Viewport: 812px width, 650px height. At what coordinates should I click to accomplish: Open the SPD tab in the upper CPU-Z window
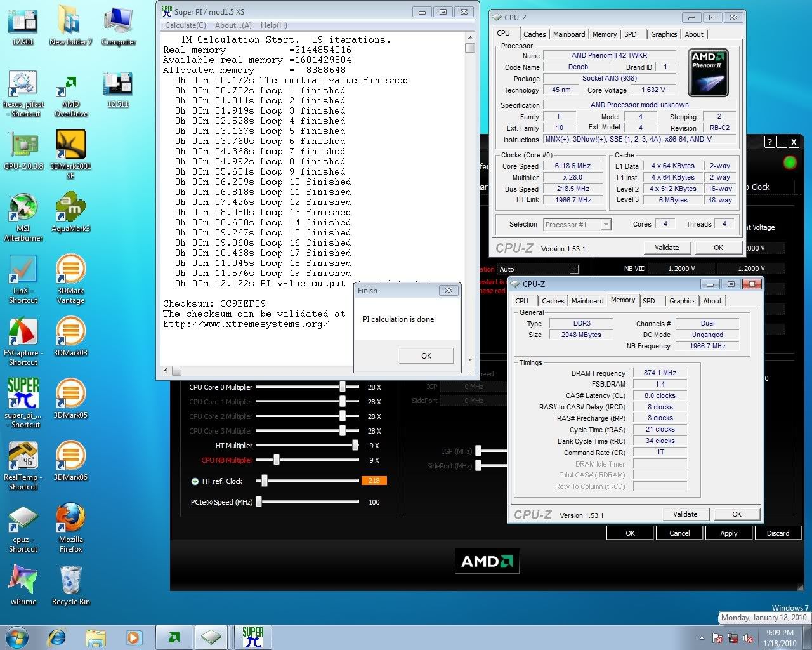coord(631,34)
